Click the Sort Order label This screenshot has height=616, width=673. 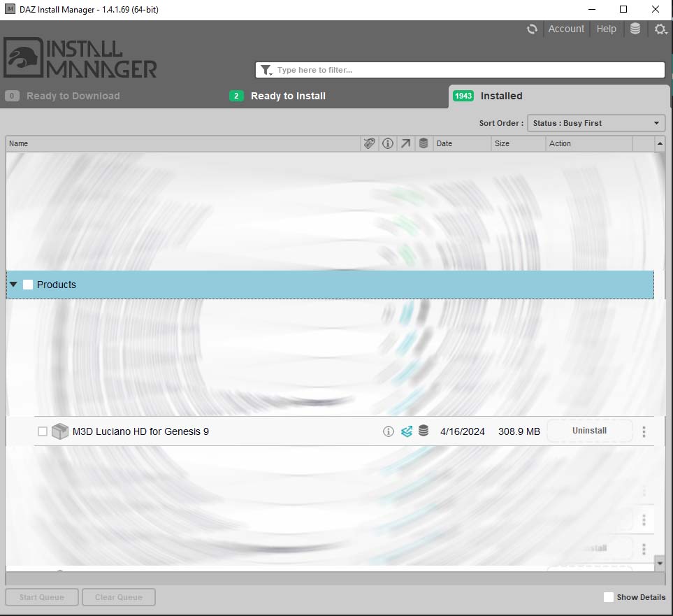coord(501,123)
